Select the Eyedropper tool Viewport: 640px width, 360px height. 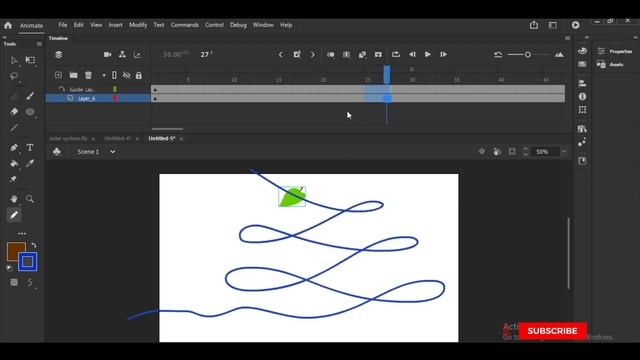30,163
